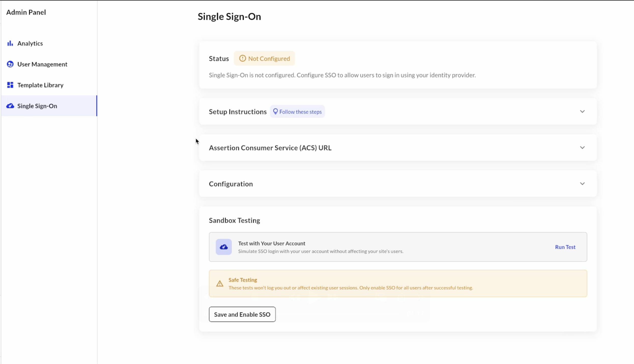This screenshot has height=364, width=634.
Task: Open the Template Library menu item
Action: tap(40, 85)
